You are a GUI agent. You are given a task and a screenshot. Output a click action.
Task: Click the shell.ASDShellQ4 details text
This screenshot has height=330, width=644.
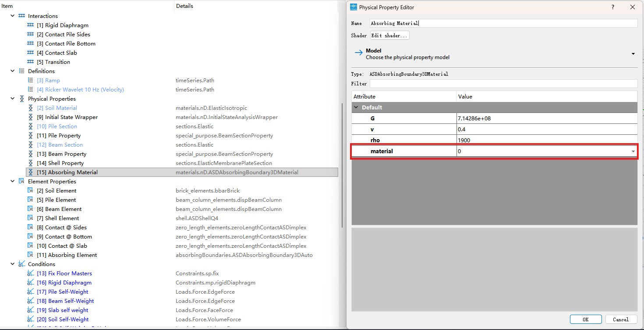point(197,218)
